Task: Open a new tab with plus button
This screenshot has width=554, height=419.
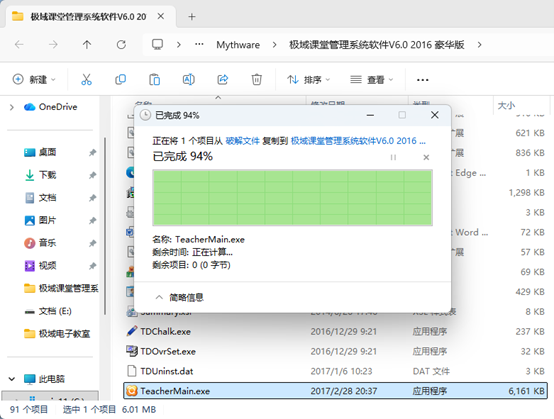Action: 191,17
